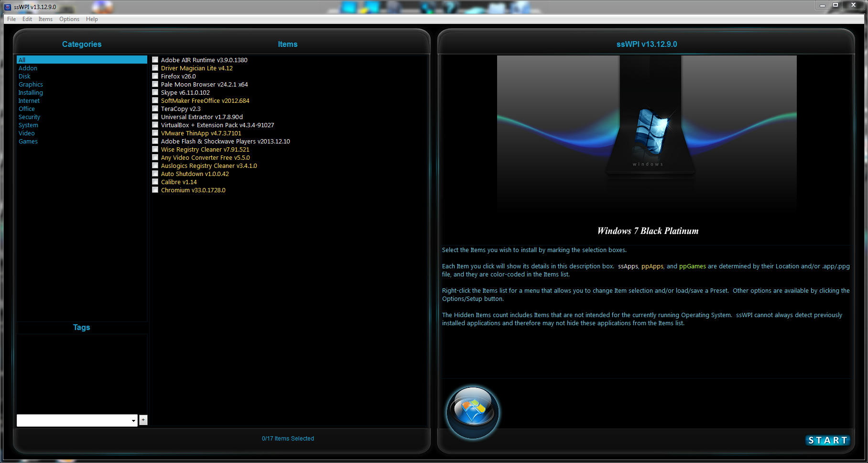Screen dimensions: 868x463
Task: Select the Games category
Action: pos(28,141)
